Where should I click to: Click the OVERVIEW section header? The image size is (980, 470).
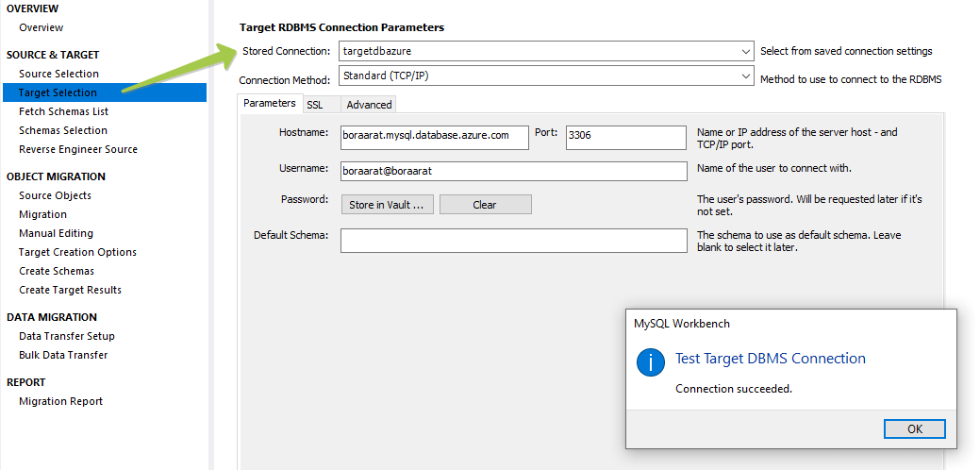(x=32, y=8)
